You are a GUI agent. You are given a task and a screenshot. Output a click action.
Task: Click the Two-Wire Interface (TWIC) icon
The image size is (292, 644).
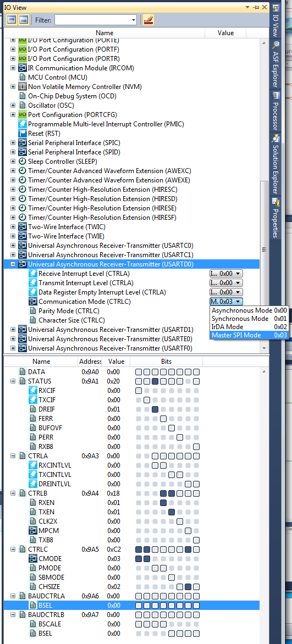tap(23, 227)
